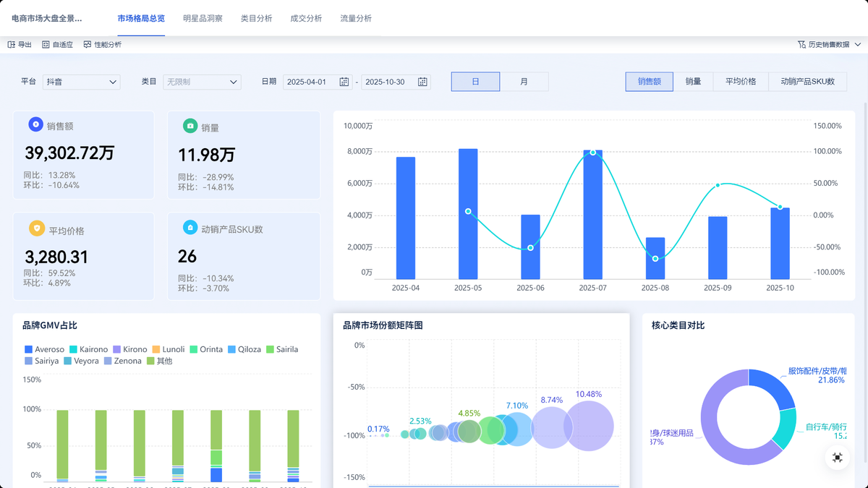Click the line point above 2025-07

593,153
